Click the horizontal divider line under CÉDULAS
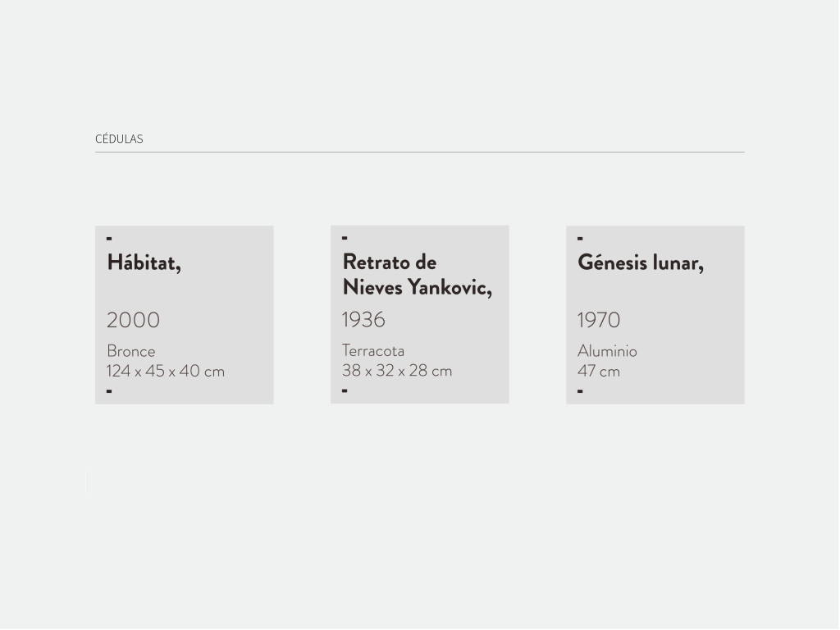 point(419,152)
